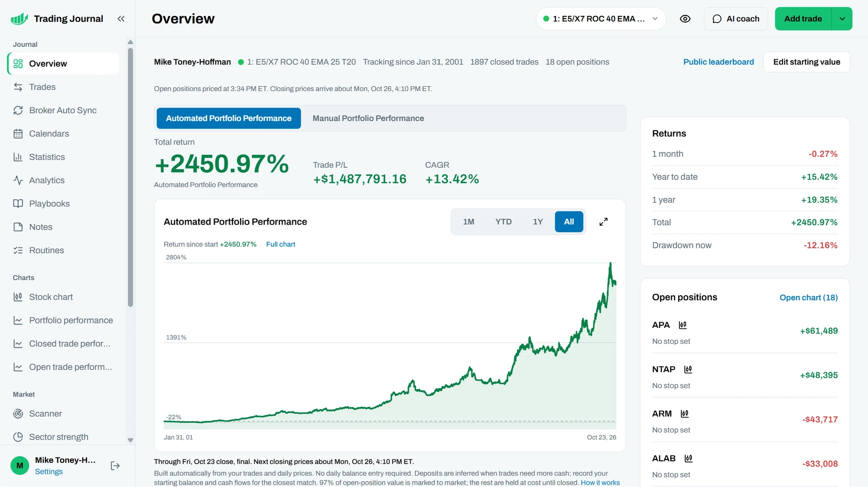Image resolution: width=868 pixels, height=487 pixels.
Task: Go to Calendars in sidebar
Action: [63, 134]
